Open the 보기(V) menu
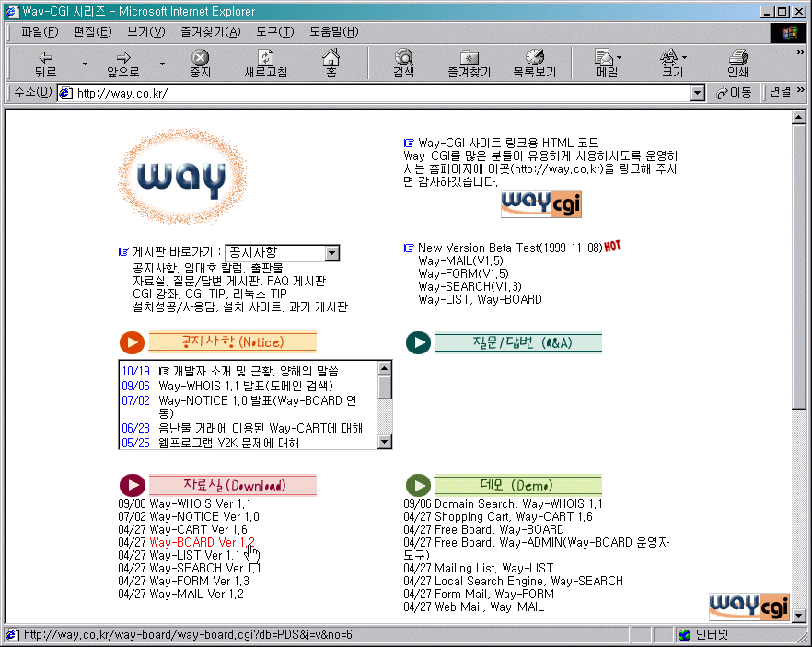 pyautogui.click(x=146, y=32)
